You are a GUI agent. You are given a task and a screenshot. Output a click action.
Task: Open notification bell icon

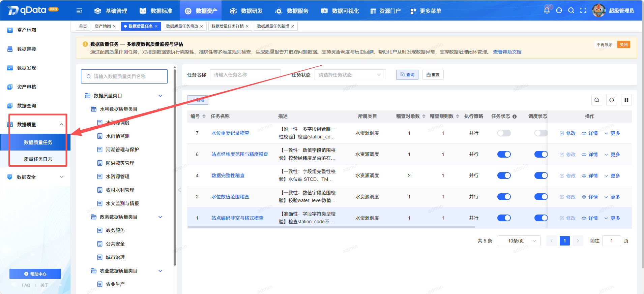pos(547,10)
